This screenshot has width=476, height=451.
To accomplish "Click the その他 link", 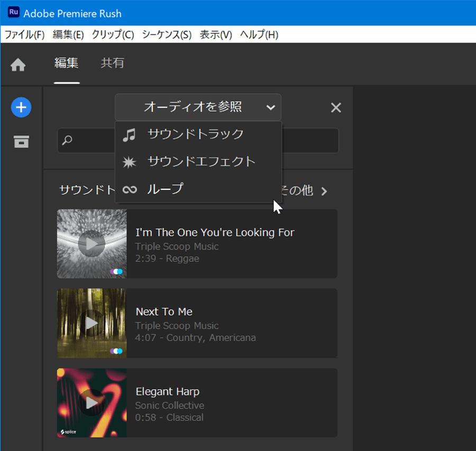I will (297, 191).
